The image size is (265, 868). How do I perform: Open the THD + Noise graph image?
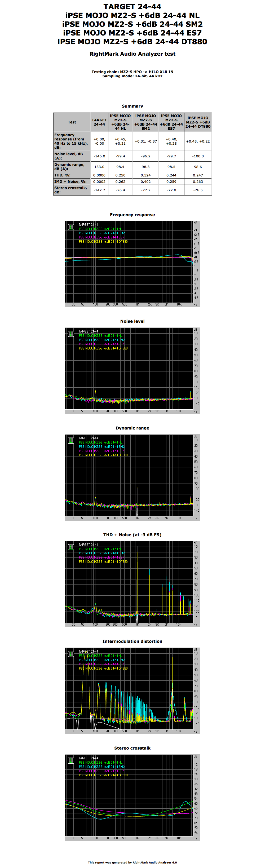132,584
